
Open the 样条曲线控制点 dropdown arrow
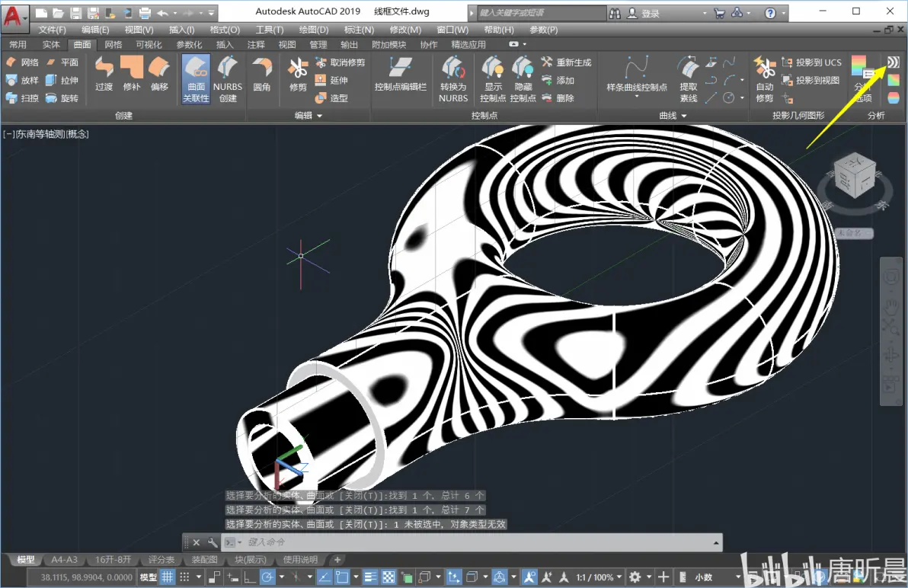click(x=636, y=97)
